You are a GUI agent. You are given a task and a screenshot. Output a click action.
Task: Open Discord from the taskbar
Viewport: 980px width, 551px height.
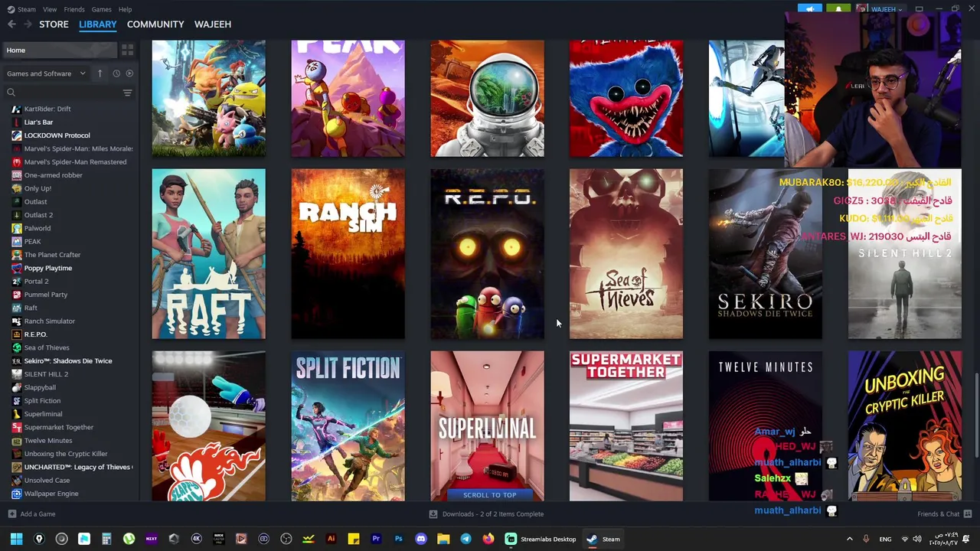click(421, 539)
